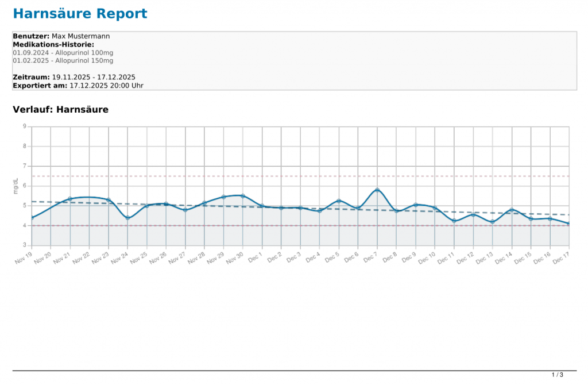Click the 'Verlauf: Harnsäure' chart heading
588x385 pixels.
[x=60, y=110]
